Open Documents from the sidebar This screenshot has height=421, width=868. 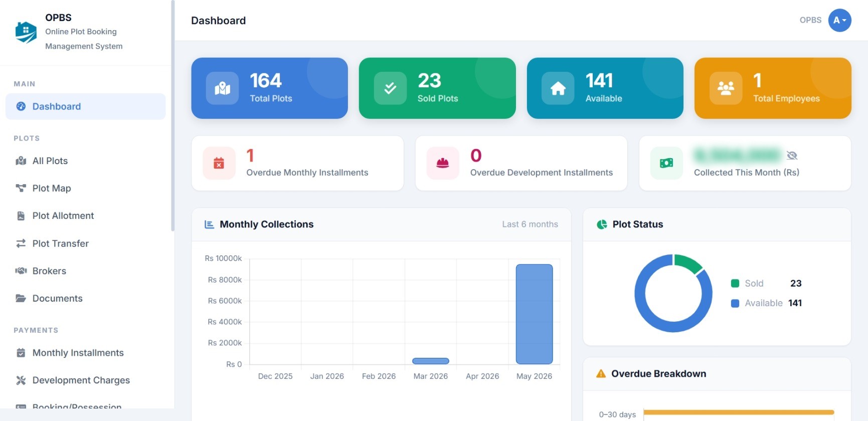pyautogui.click(x=85, y=298)
